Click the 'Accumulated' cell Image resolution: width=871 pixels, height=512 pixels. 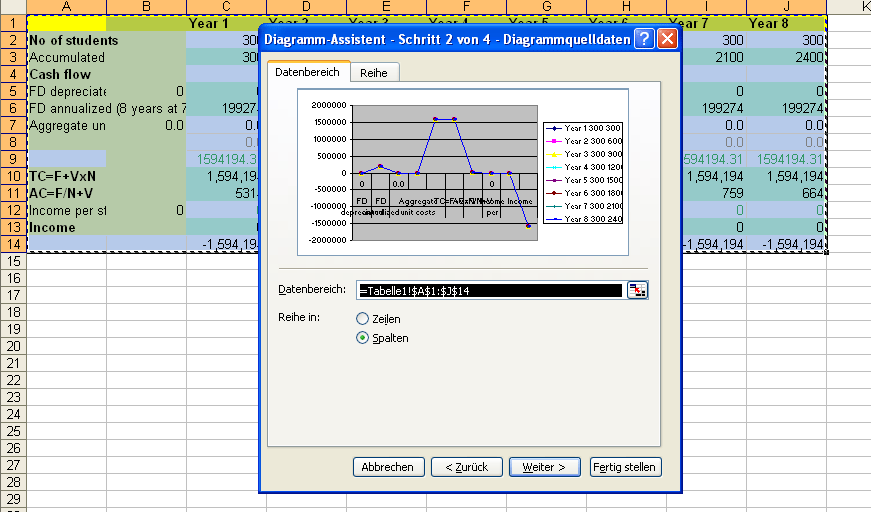click(67, 57)
